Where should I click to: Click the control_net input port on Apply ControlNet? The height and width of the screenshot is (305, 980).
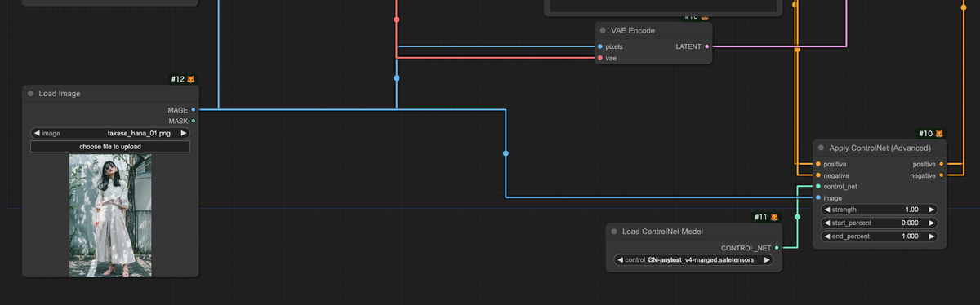coord(818,186)
